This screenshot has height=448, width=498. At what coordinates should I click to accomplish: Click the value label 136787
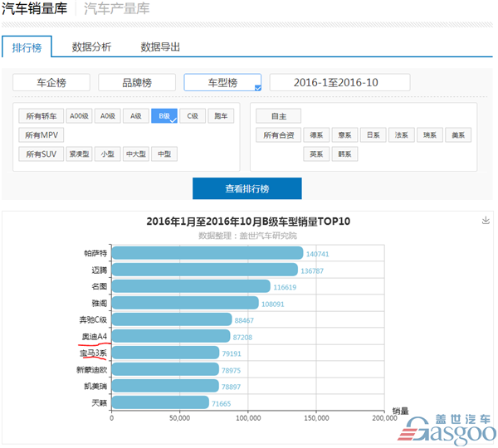coord(312,271)
